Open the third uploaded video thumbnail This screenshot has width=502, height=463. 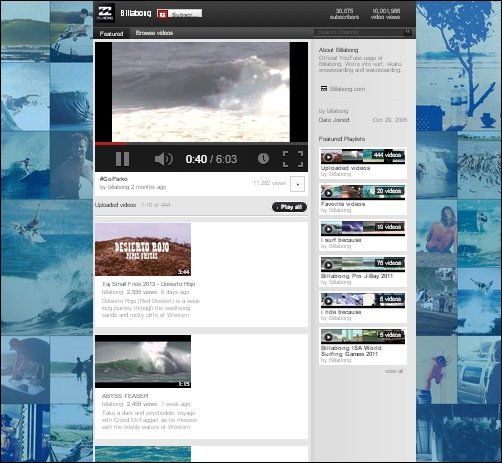pyautogui.click(x=143, y=454)
